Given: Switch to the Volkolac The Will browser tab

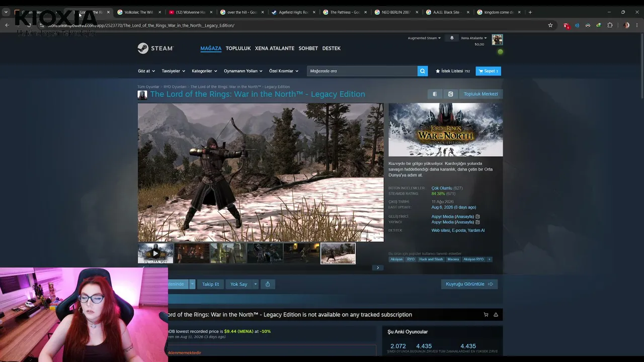Looking at the screenshot, I should pos(139,12).
